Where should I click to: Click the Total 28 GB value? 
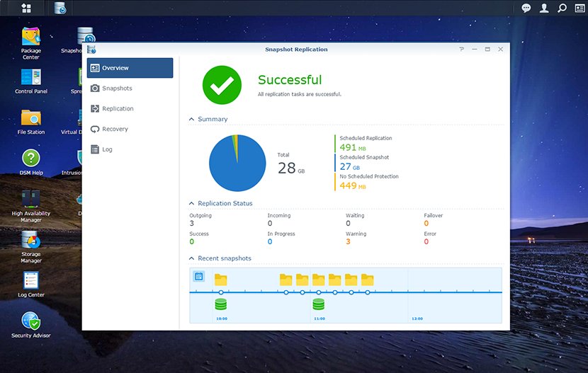[x=291, y=168]
